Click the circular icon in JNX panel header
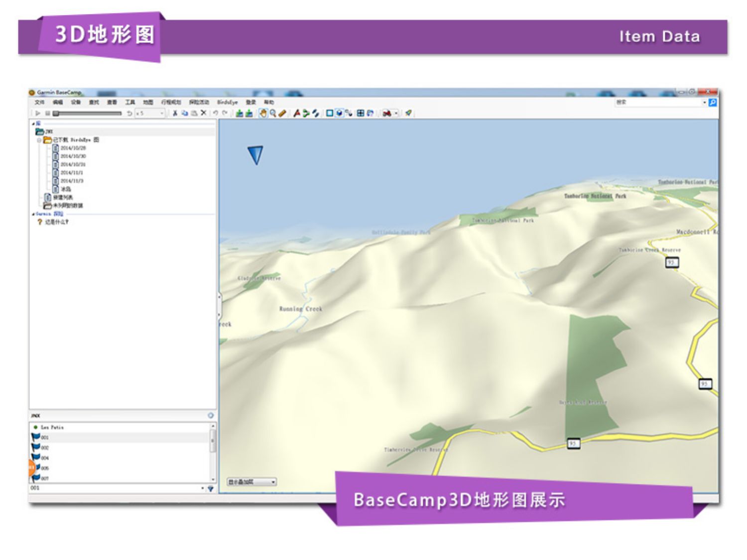The image size is (747, 560). 211,416
